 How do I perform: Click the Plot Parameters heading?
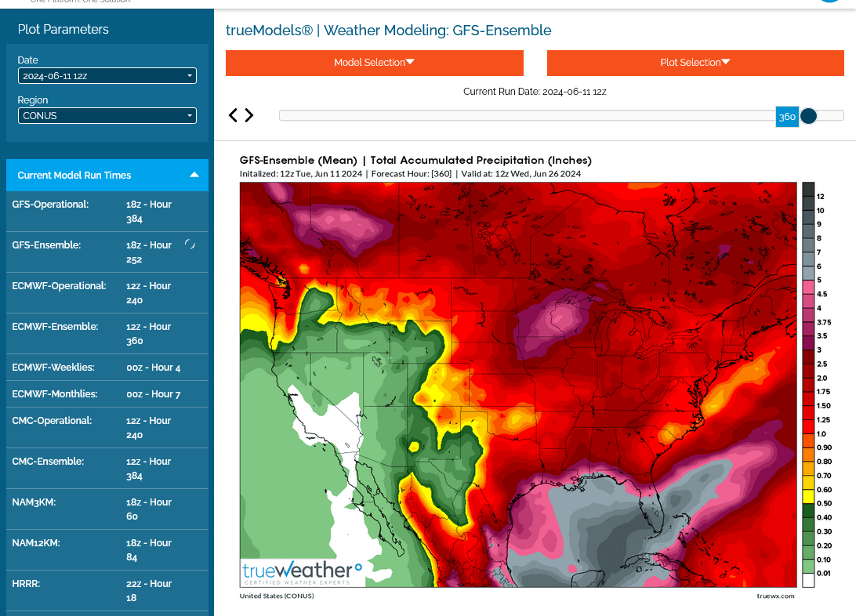pyautogui.click(x=63, y=30)
